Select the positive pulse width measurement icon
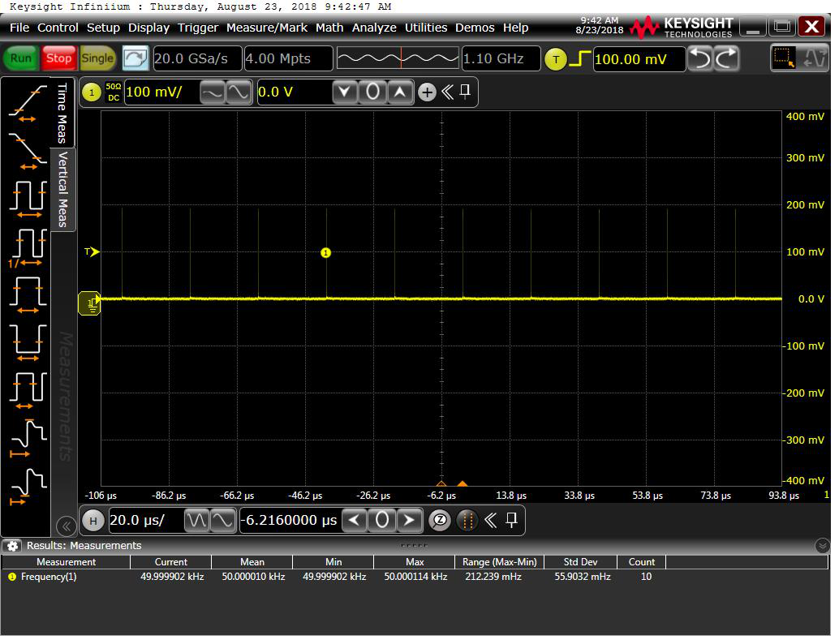 point(28,293)
